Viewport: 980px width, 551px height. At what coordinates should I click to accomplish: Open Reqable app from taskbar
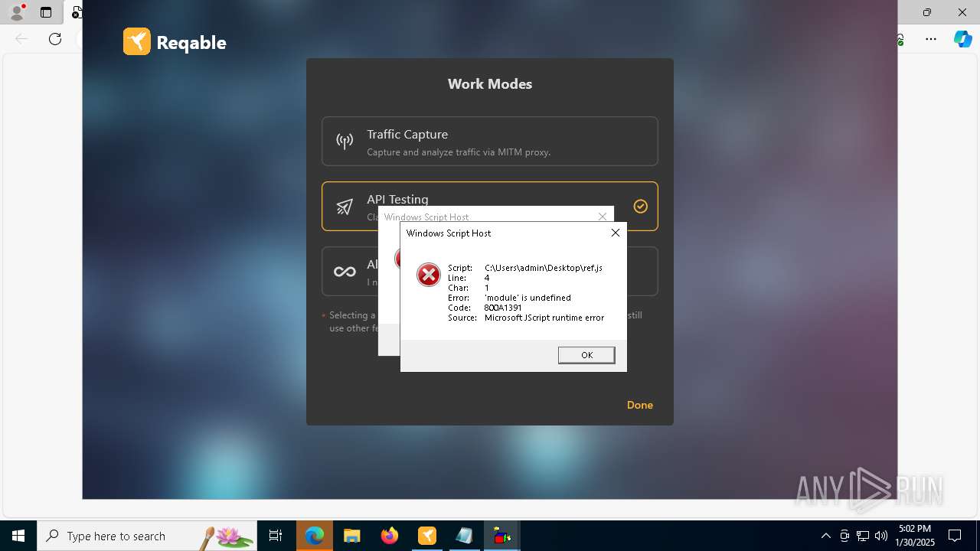427,536
